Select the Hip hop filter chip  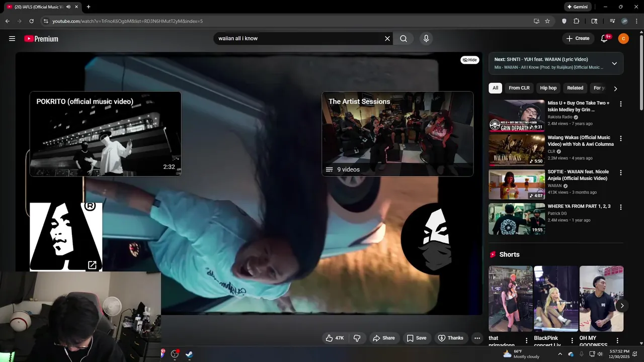[548, 88]
